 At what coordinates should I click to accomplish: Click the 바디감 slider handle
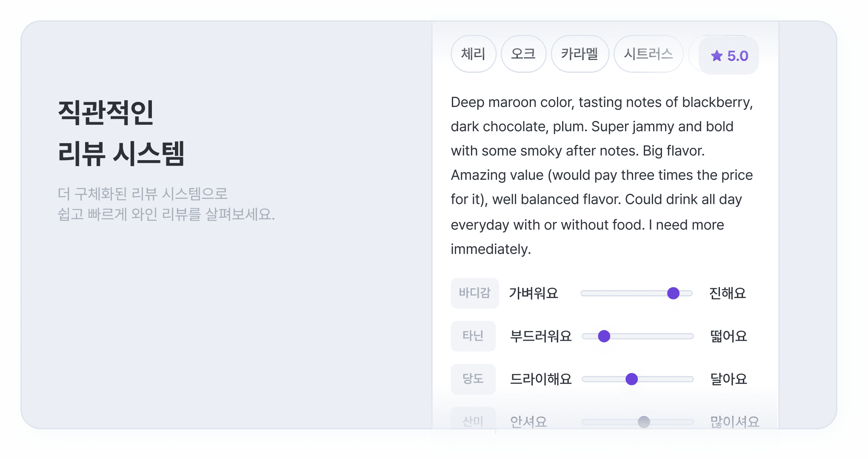tap(672, 293)
